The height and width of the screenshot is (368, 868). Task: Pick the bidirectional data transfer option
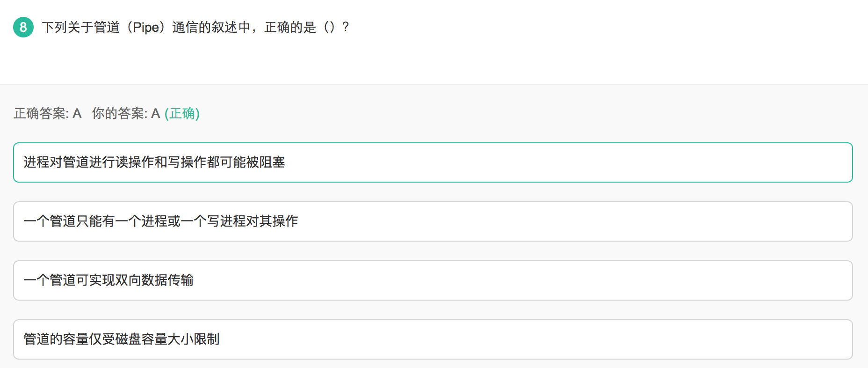(x=433, y=280)
